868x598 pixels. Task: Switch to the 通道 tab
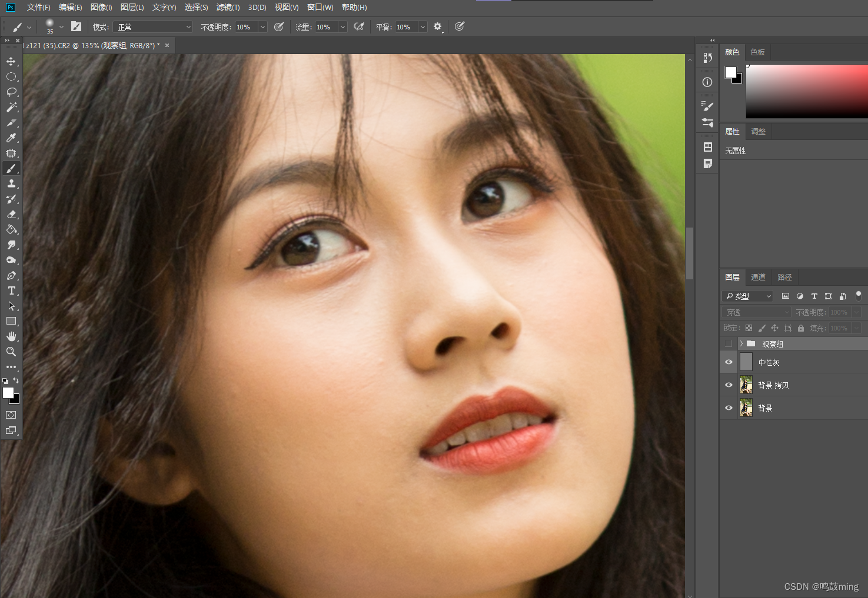click(x=758, y=277)
